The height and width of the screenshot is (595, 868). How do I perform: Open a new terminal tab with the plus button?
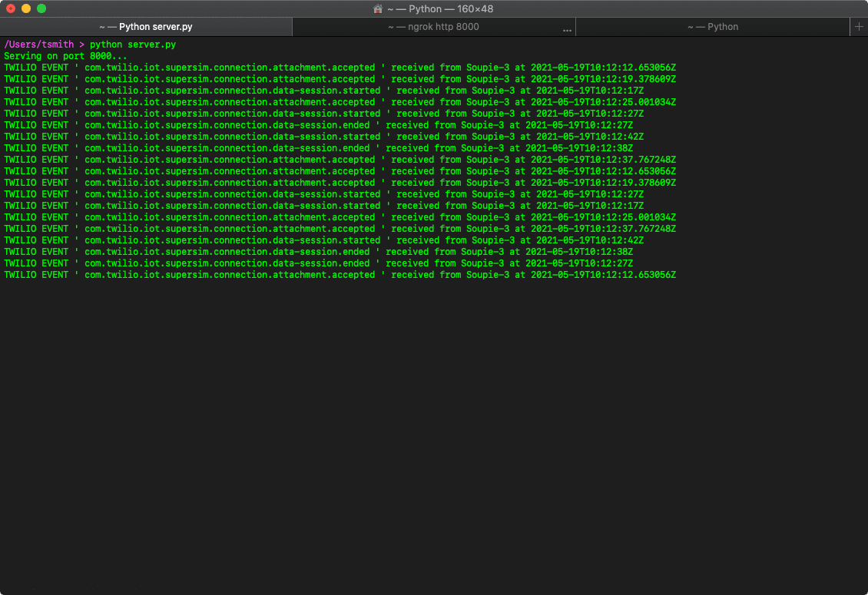tap(859, 26)
